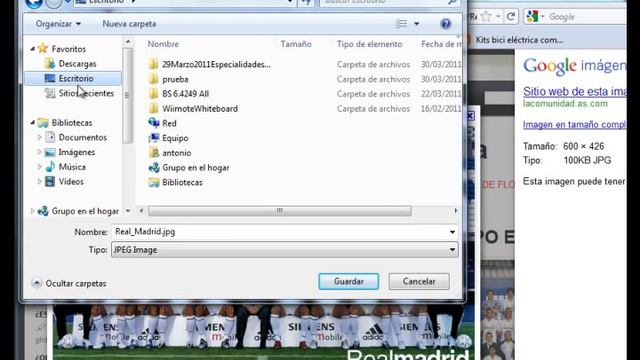
Task: Expand Grupo en el hogar in sidebar
Action: [x=33, y=211]
